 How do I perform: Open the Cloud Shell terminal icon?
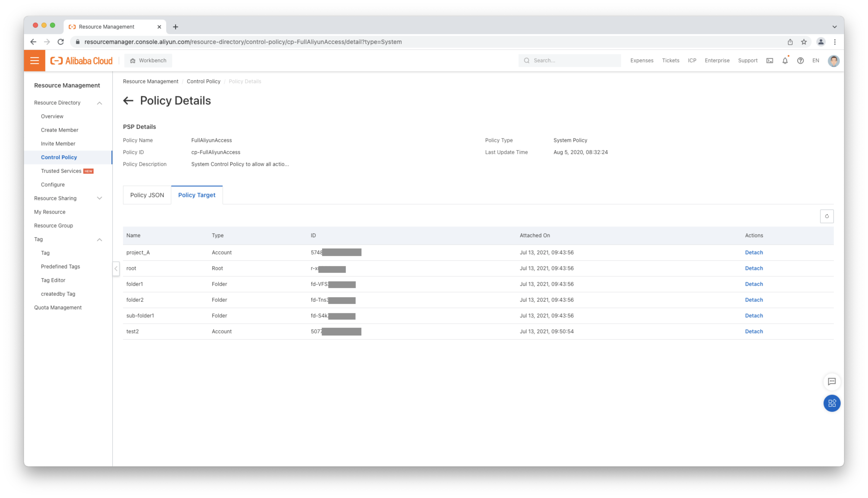[769, 61]
